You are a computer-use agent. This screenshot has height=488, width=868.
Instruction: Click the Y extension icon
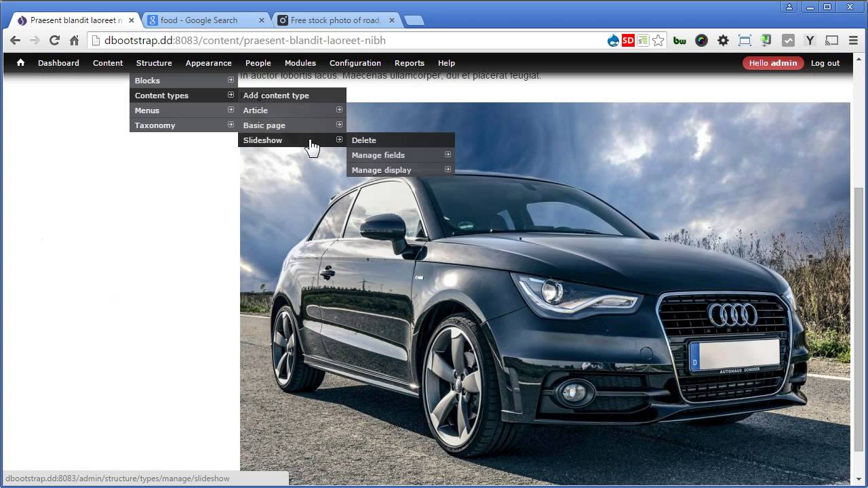click(x=810, y=41)
